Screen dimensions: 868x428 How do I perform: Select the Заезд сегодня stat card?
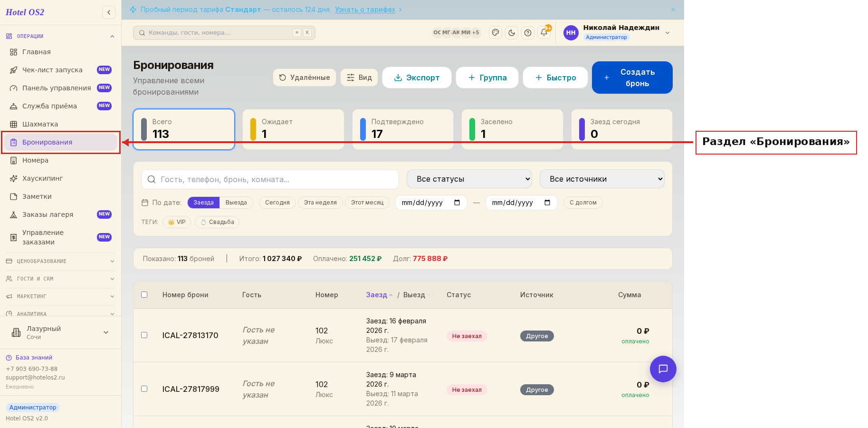(x=622, y=129)
